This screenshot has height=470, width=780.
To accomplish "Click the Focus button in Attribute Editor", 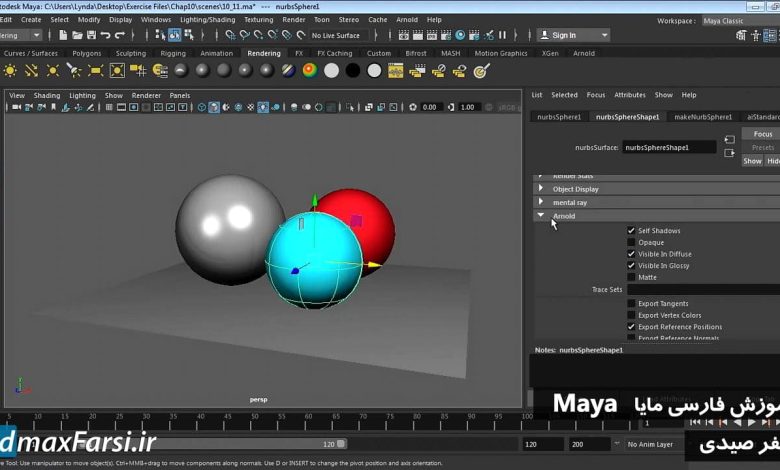I will [x=763, y=134].
